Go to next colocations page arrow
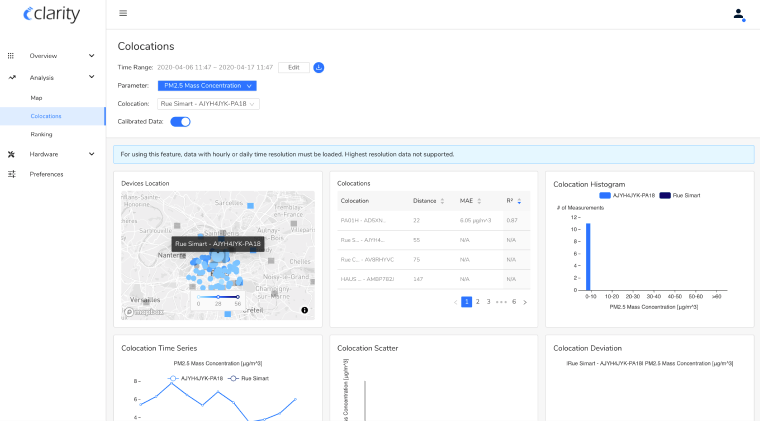This screenshot has height=421, width=760. click(x=525, y=301)
